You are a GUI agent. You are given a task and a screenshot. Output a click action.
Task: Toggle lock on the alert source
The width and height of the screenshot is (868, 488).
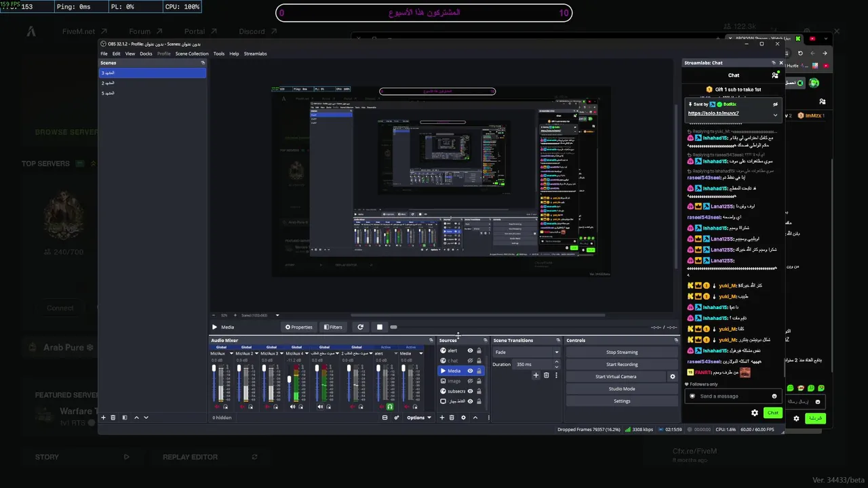click(x=479, y=350)
